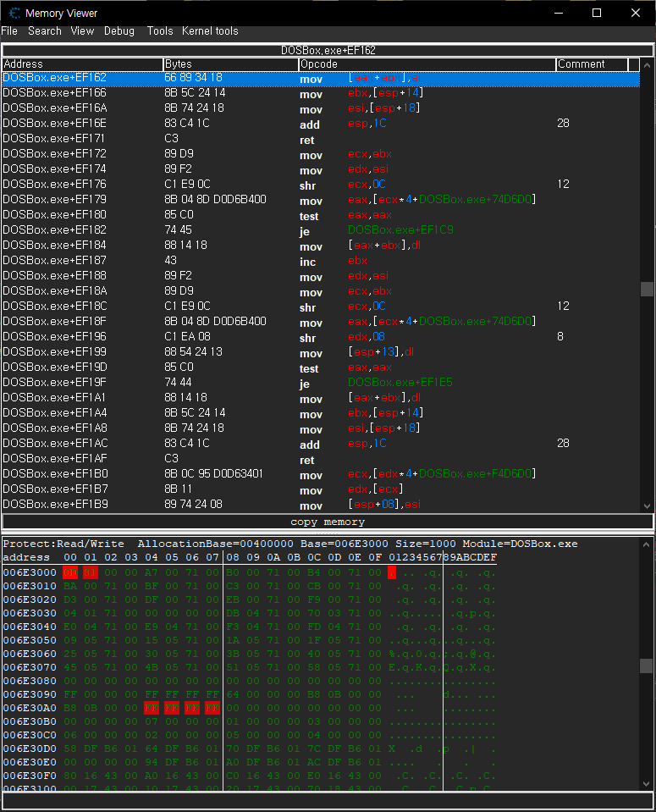Viewport: 656px width, 812px height.
Task: Select the DOSBox.exe+EF1B7 row
Action: [x=321, y=489]
